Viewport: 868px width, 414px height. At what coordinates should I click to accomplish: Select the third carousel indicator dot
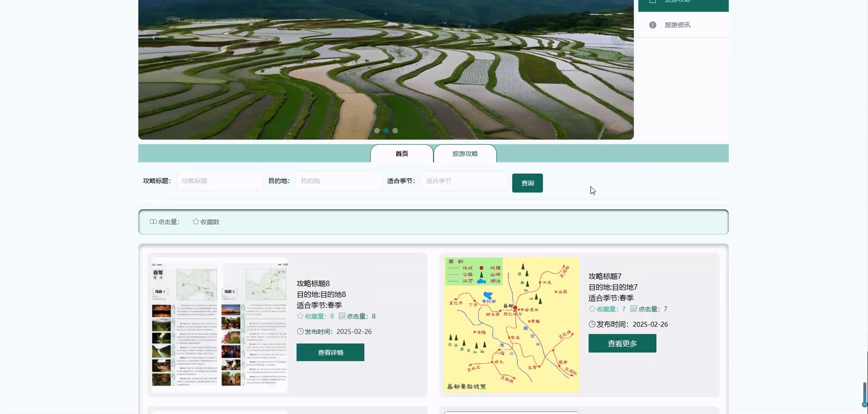click(395, 130)
